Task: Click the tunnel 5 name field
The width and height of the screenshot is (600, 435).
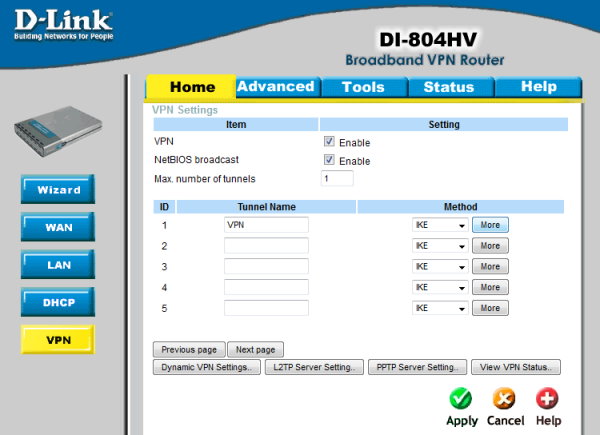Action: tap(266, 308)
